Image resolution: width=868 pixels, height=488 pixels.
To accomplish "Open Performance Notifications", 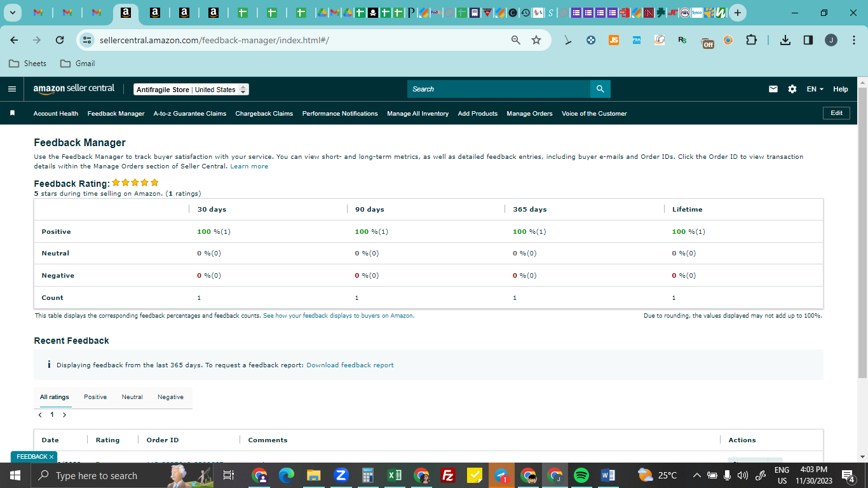I will 340,114.
